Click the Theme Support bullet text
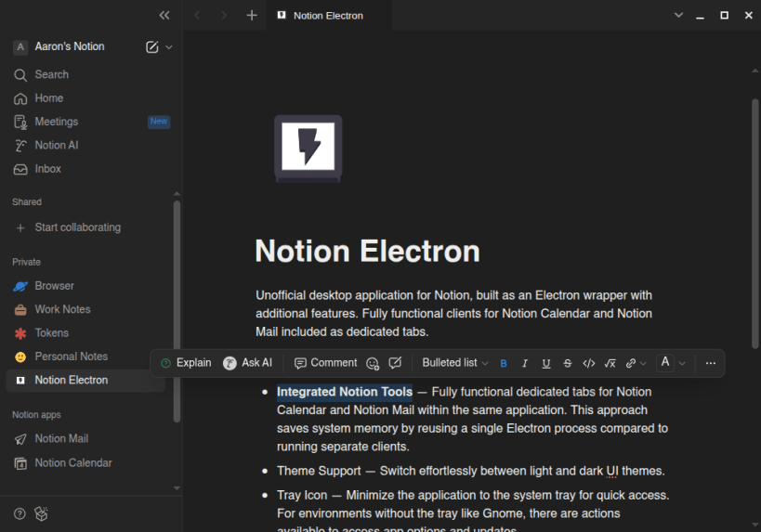The image size is (761, 532). pos(471,472)
